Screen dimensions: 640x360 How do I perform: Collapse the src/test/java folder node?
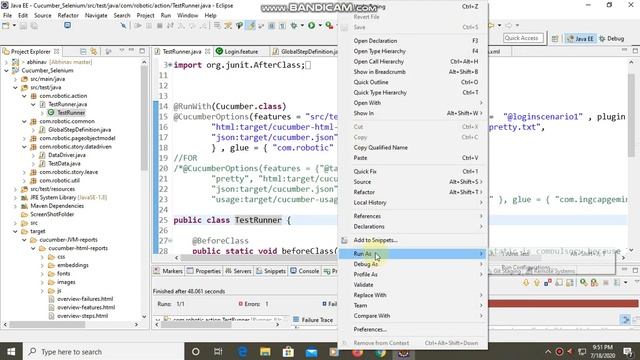16,87
